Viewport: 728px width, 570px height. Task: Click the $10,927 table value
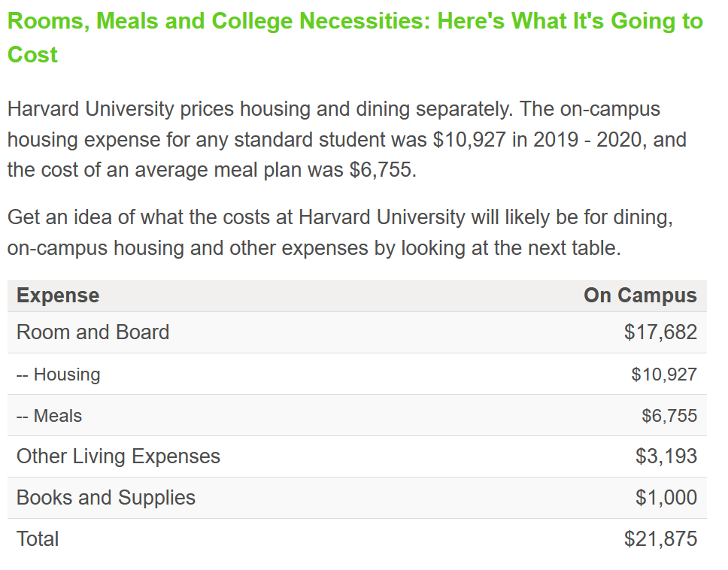tap(664, 374)
